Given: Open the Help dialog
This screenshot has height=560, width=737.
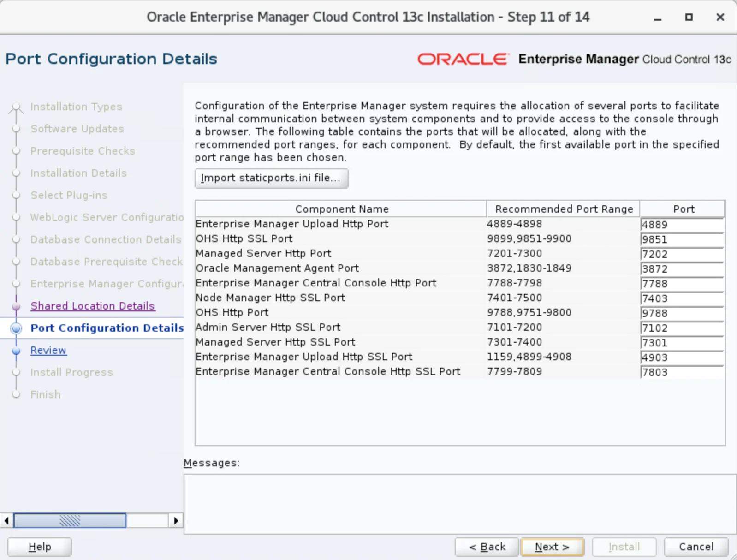Looking at the screenshot, I should tap(40, 547).
